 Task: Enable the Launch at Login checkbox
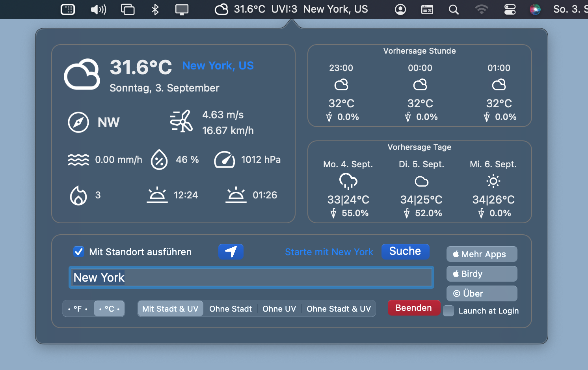[448, 311]
